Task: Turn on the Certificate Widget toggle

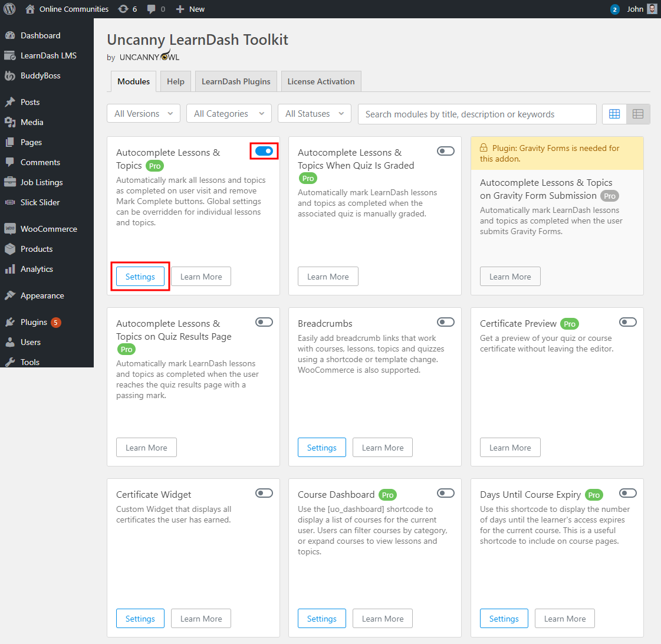Action: tap(264, 493)
